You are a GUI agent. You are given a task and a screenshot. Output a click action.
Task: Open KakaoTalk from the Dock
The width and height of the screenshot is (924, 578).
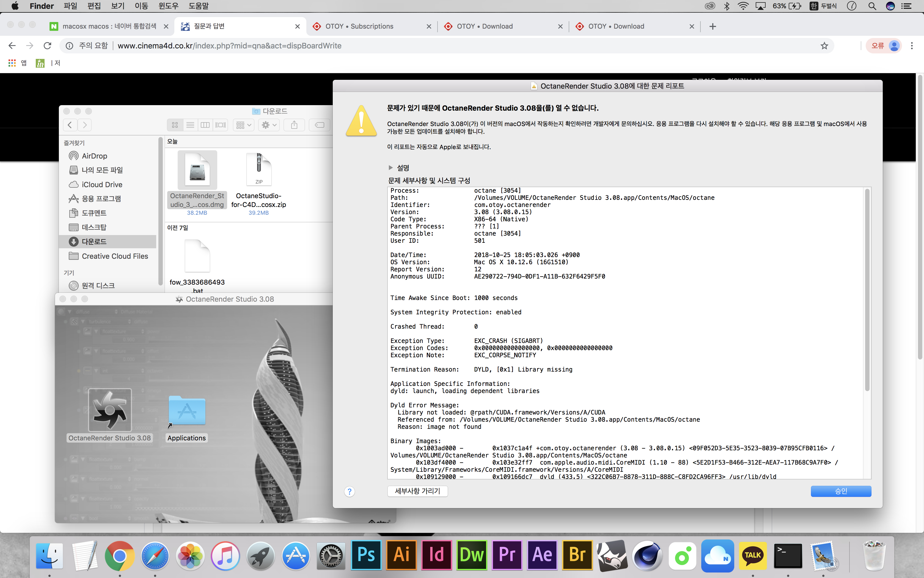(753, 555)
